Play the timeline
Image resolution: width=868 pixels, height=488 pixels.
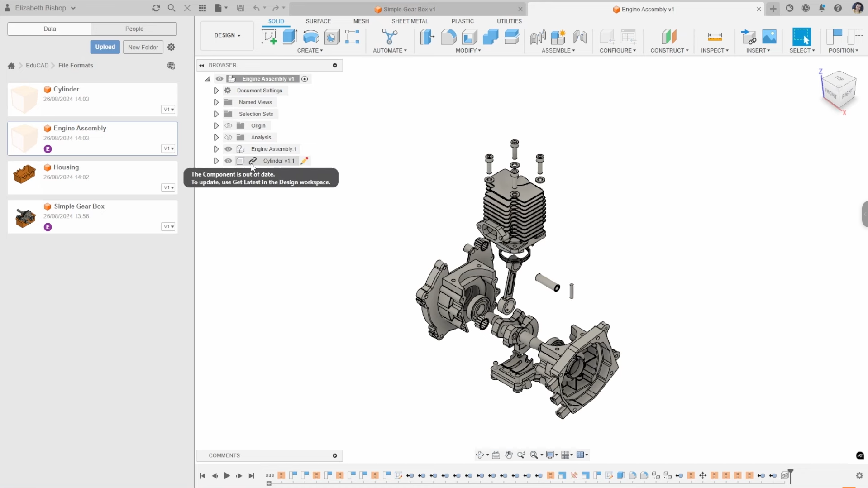pos(227,476)
